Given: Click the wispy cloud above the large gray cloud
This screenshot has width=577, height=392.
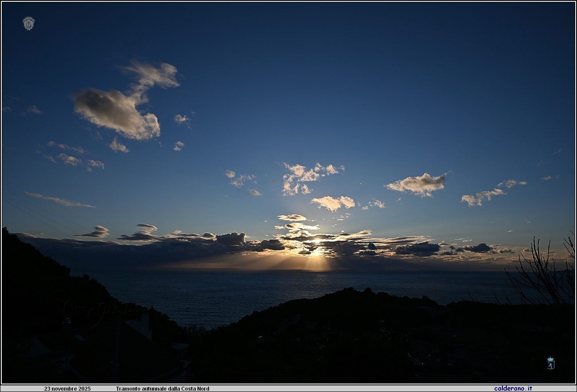Looking at the screenshot, I should [152, 74].
